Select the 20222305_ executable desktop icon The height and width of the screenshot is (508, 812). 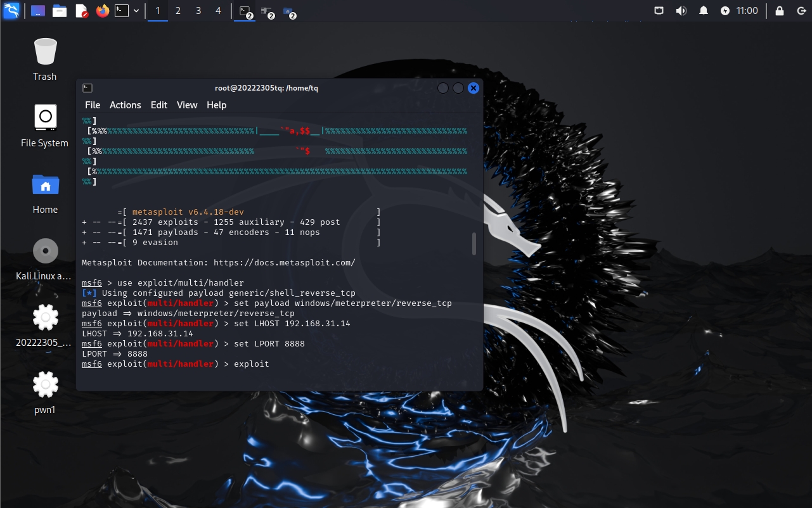coord(45,326)
